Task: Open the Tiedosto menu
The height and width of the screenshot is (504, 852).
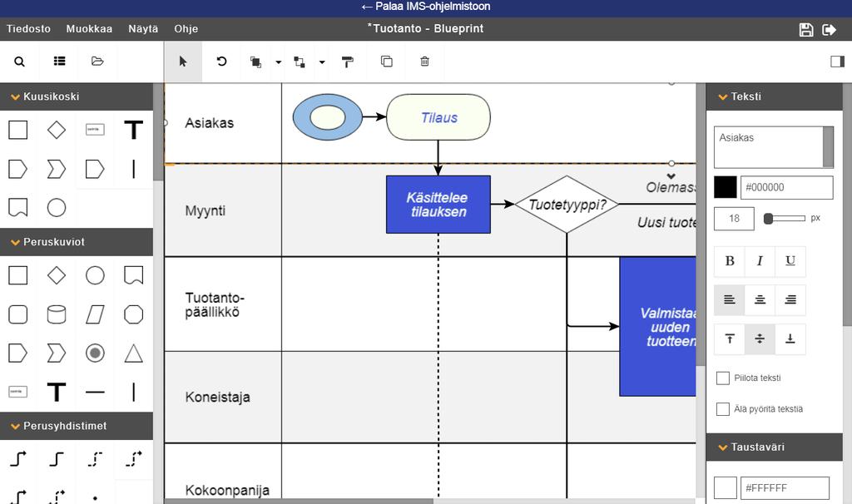Action: pyautogui.click(x=28, y=29)
